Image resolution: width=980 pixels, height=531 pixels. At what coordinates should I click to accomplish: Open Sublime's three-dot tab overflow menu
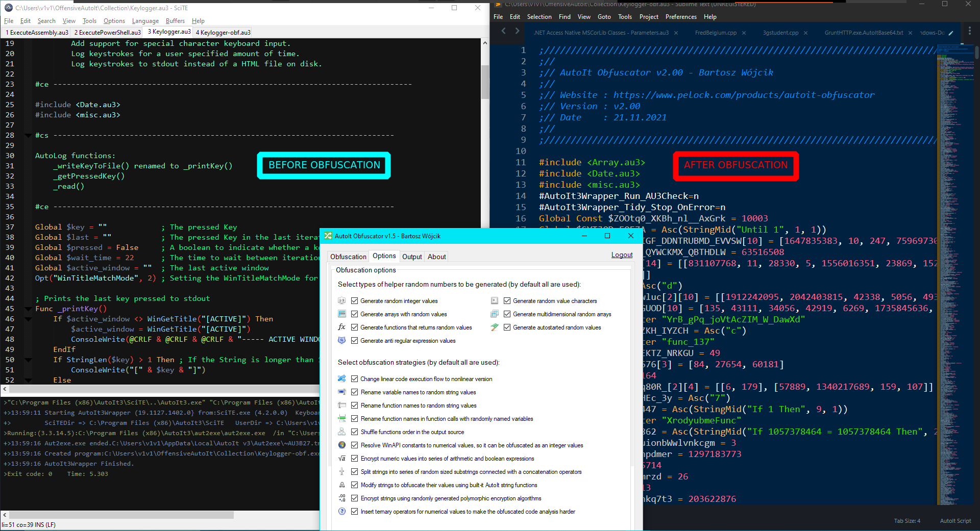[970, 31]
